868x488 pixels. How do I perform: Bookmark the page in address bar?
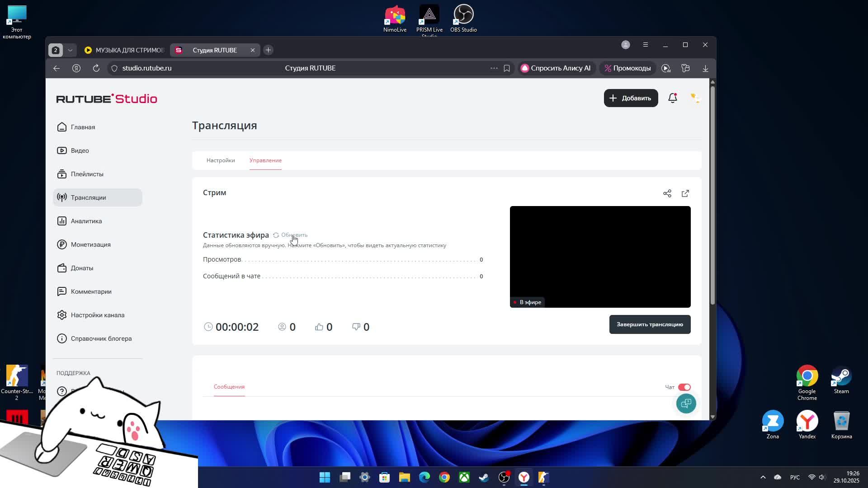[507, 68]
